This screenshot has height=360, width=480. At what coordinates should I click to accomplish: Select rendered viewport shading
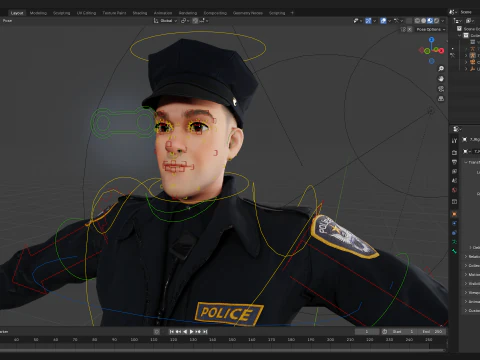436,21
